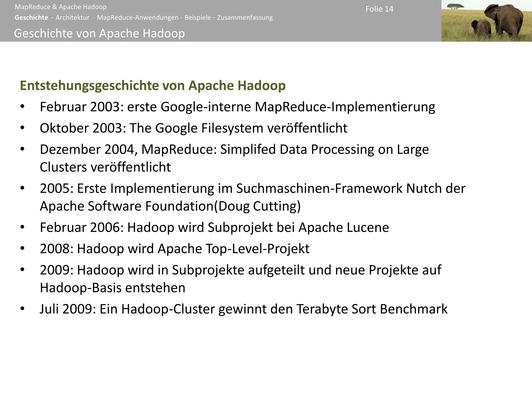Click the 'Februar 2003: erste Google-interne' bullet
The height and width of the screenshot is (399, 532).
[237, 107]
